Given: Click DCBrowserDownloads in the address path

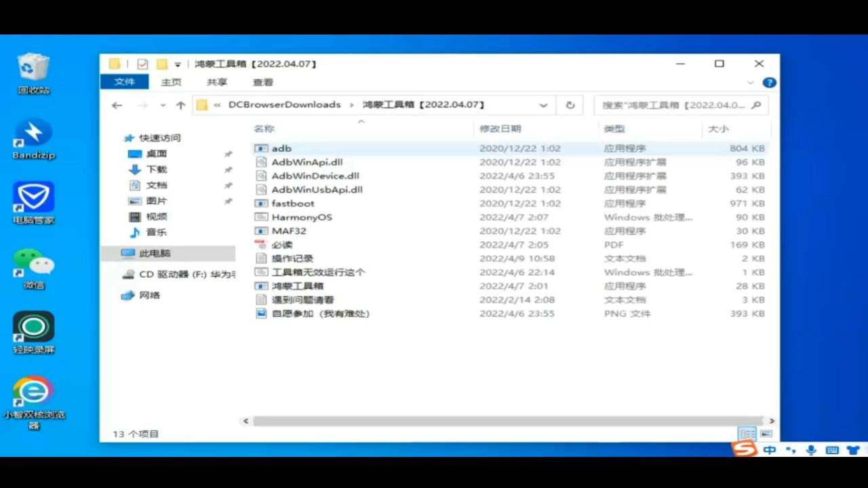Looking at the screenshot, I should [x=285, y=105].
